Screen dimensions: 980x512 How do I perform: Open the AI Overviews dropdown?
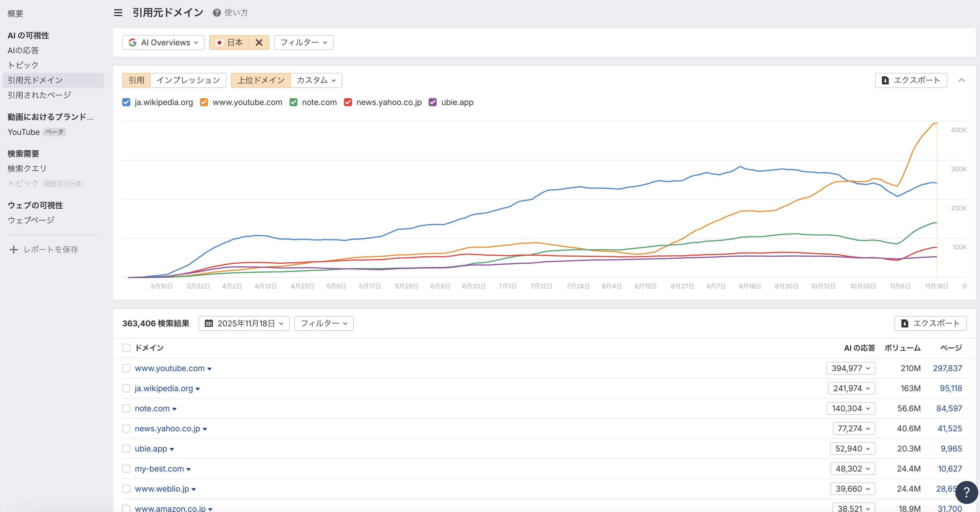(x=163, y=43)
